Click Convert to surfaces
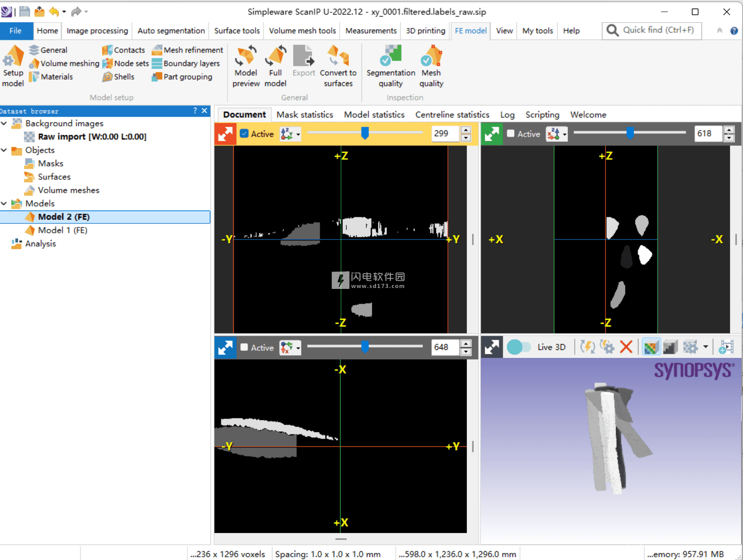 click(x=338, y=66)
